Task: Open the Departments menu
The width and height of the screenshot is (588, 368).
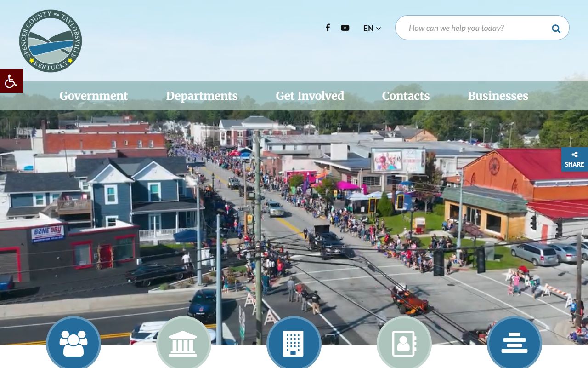Action: click(202, 96)
